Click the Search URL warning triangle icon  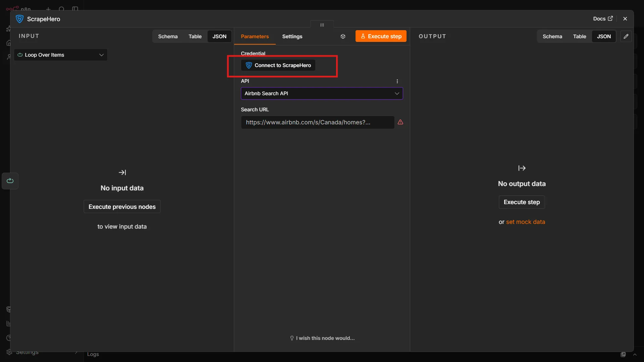click(x=400, y=122)
